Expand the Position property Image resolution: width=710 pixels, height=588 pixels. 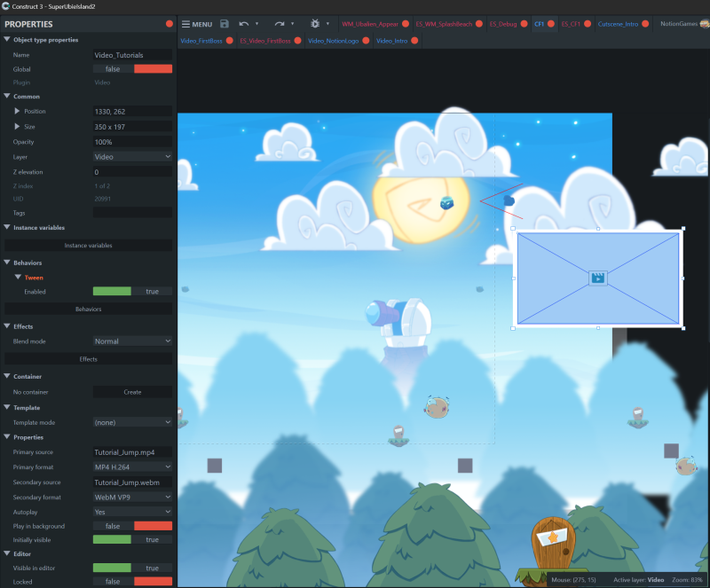tap(17, 112)
